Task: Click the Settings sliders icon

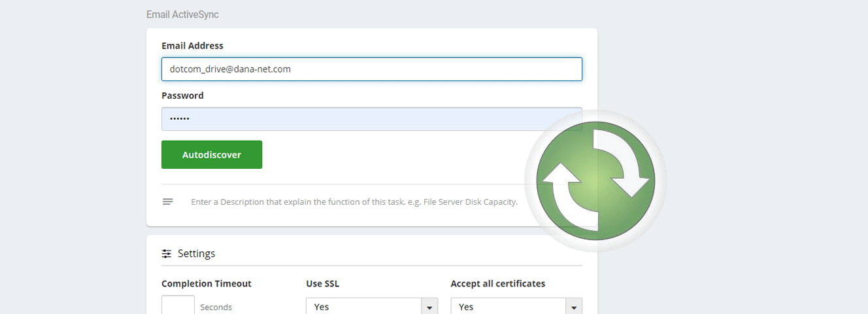Action: tap(167, 253)
